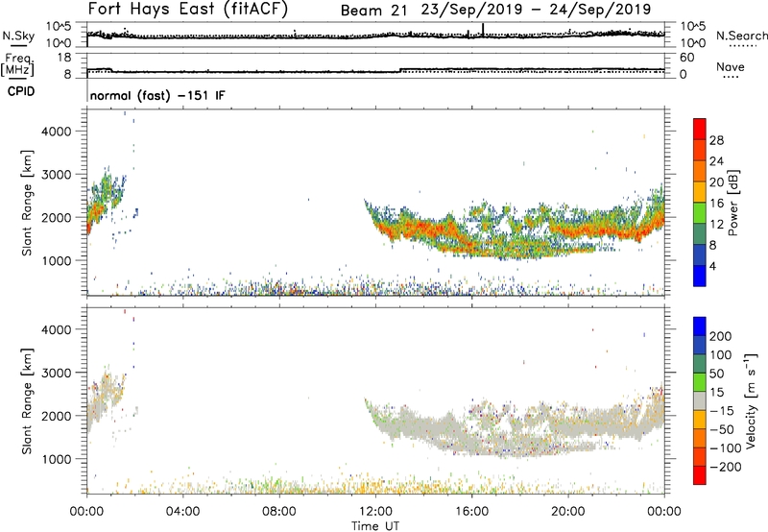This screenshot has width=768, height=532.
Task: Click the '4000' tick on power panel
Action: pyautogui.click(x=57, y=132)
